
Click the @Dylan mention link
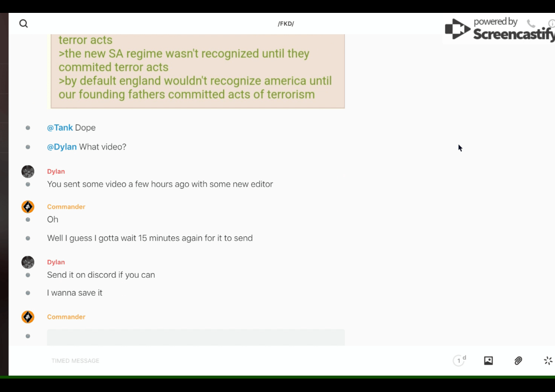(62, 147)
